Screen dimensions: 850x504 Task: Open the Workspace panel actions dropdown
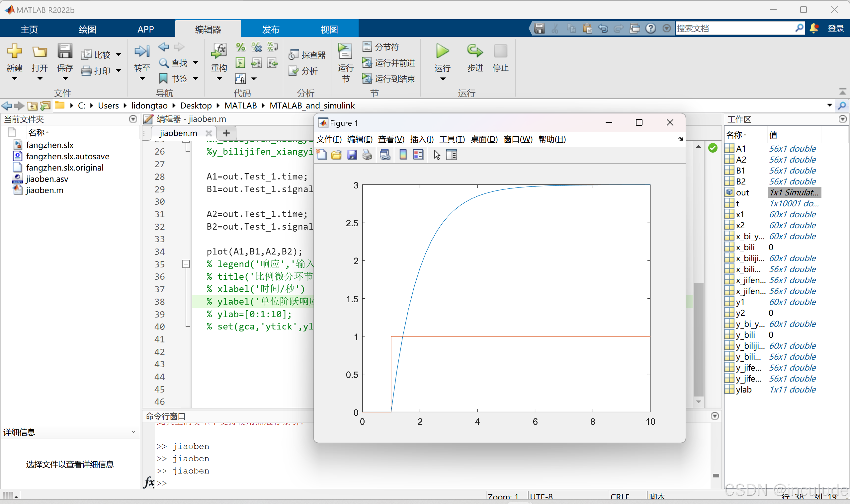[x=842, y=119]
